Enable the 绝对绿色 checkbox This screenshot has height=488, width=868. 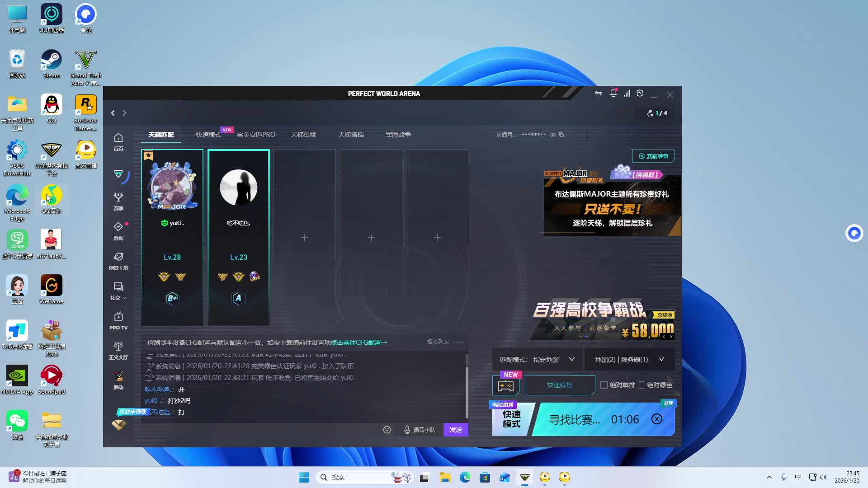(641, 385)
